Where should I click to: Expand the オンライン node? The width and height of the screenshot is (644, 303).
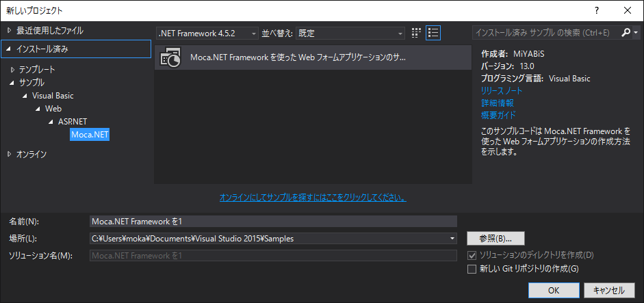[10, 155]
